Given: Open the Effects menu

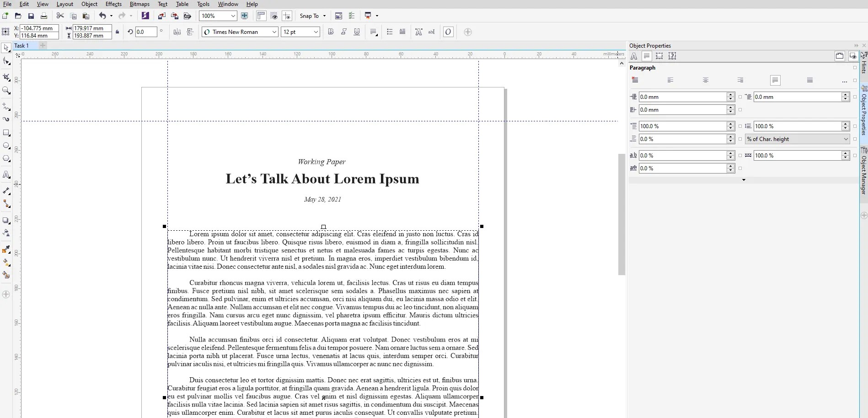Looking at the screenshot, I should tap(113, 4).
